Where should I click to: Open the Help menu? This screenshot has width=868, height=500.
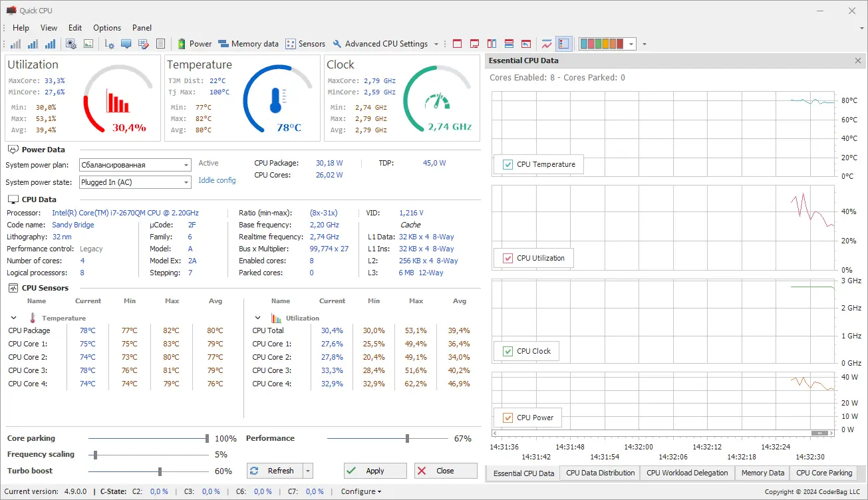(x=21, y=28)
